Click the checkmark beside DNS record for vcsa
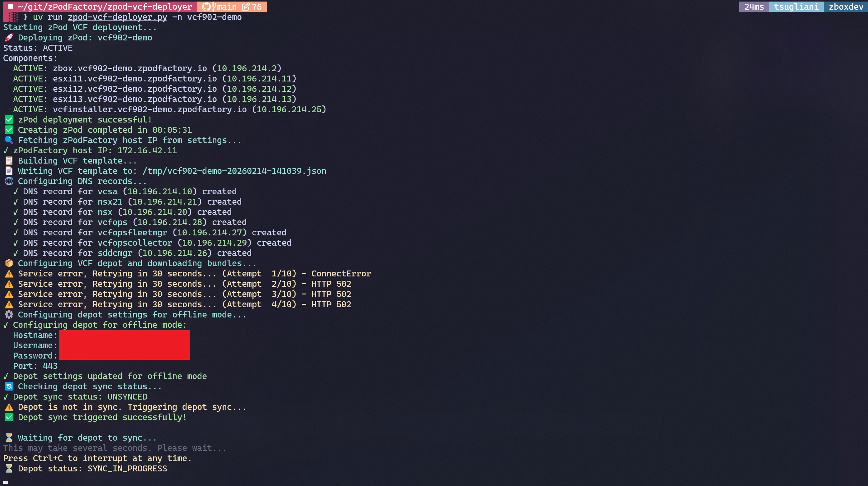The image size is (868, 486). tap(16, 192)
